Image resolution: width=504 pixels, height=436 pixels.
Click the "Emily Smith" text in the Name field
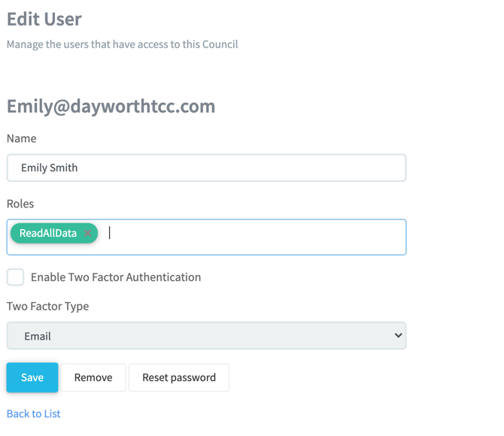point(50,168)
